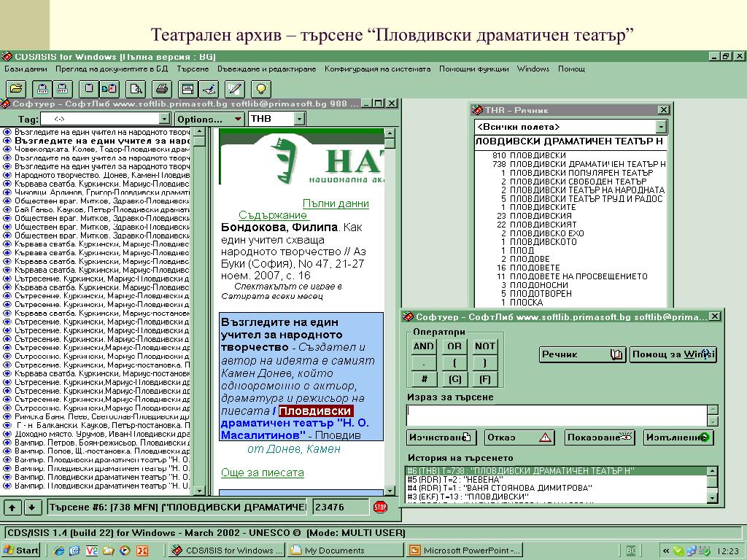Click the Internet Explorer quick launch icon

click(58, 551)
